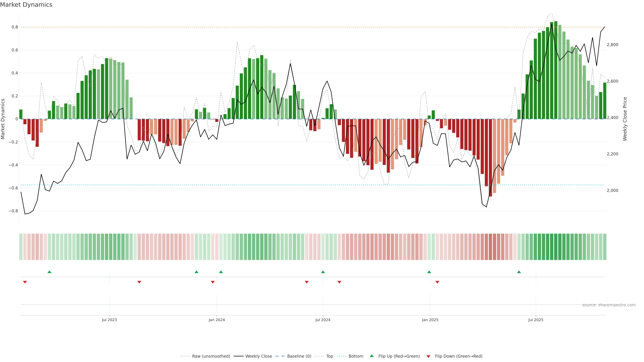Click the darkest red heatmap cell
The image size is (644, 362).
tap(490, 247)
